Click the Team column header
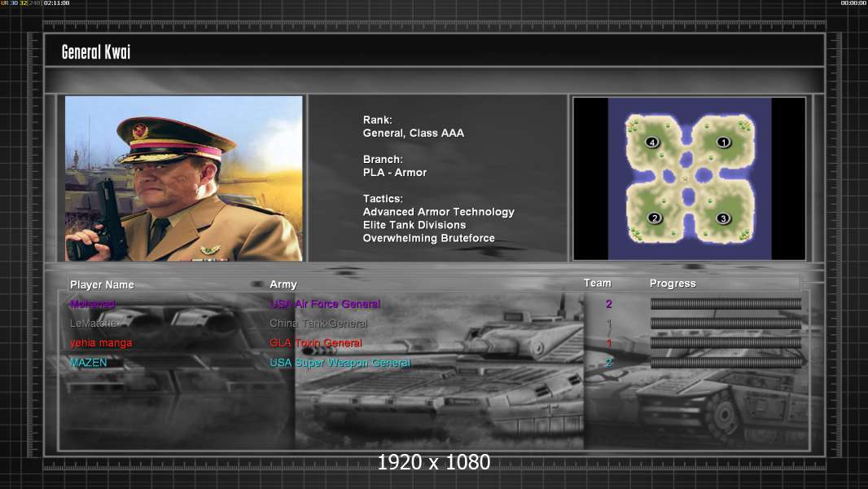Image resolution: width=868 pixels, height=489 pixels. [x=598, y=283]
